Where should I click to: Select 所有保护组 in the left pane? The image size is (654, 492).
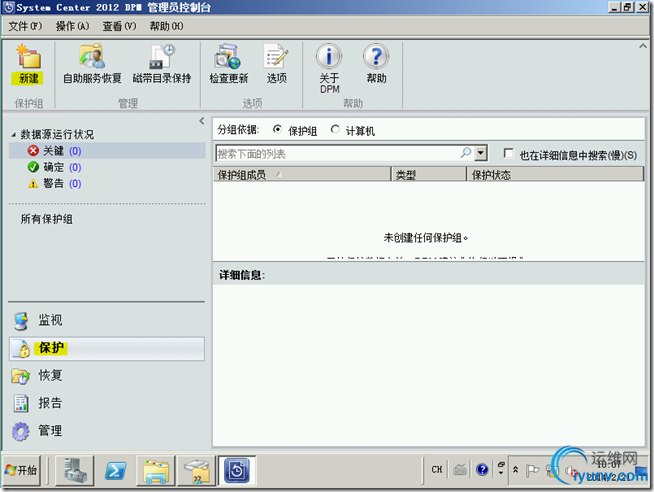pos(47,219)
